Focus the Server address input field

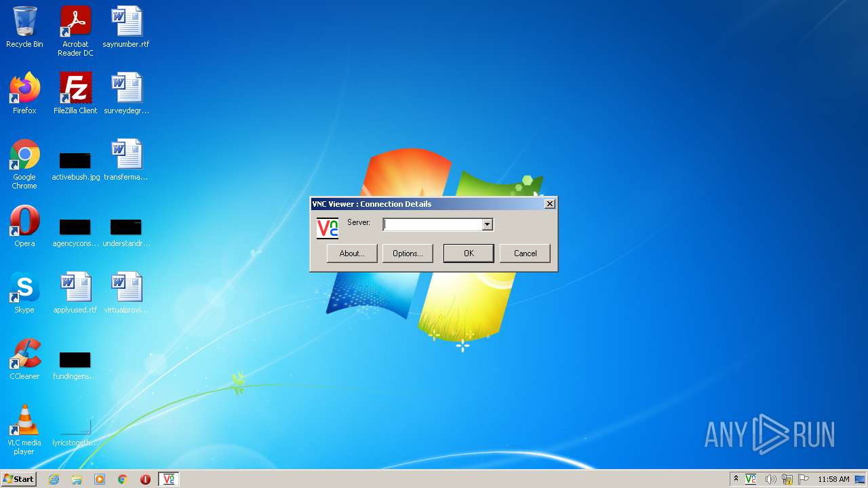pos(433,224)
